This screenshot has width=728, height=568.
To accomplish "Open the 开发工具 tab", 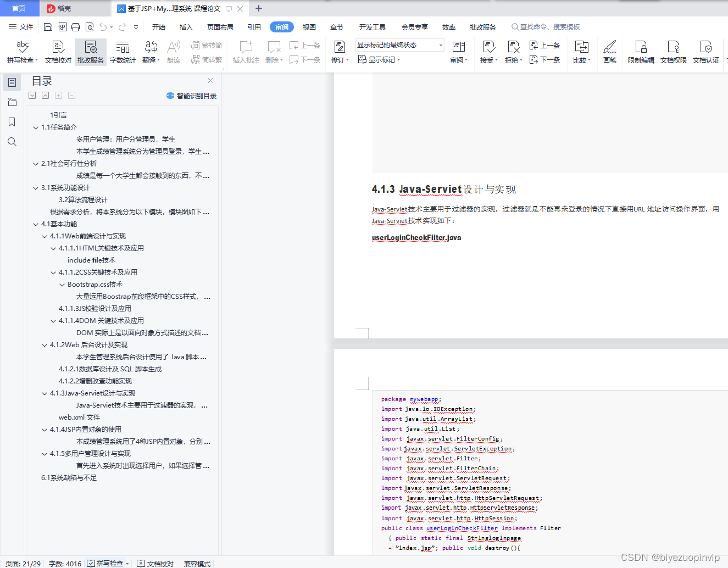I will click(x=373, y=27).
